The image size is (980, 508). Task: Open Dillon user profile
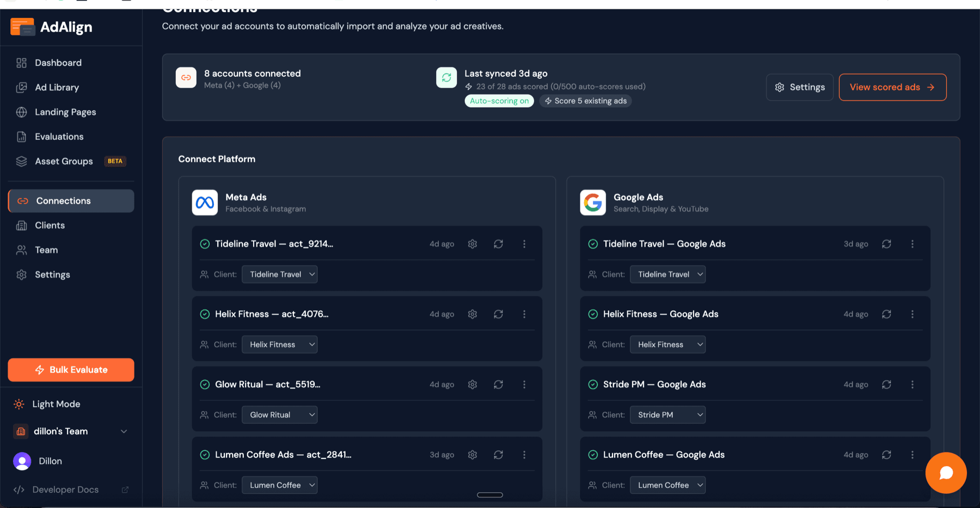[x=38, y=461]
